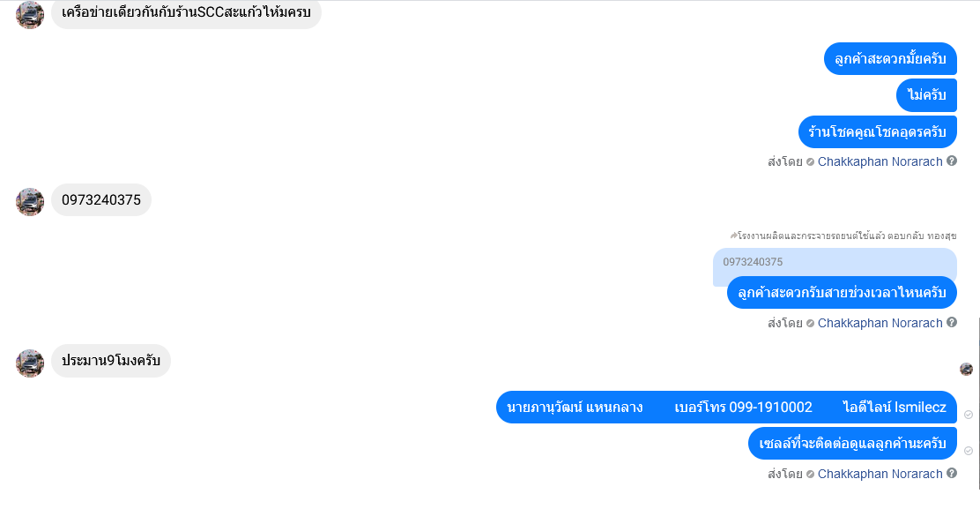
Task: Select the นายภานุวัฒน์ แหนกลาง contact info bubble
Action: pos(726,407)
